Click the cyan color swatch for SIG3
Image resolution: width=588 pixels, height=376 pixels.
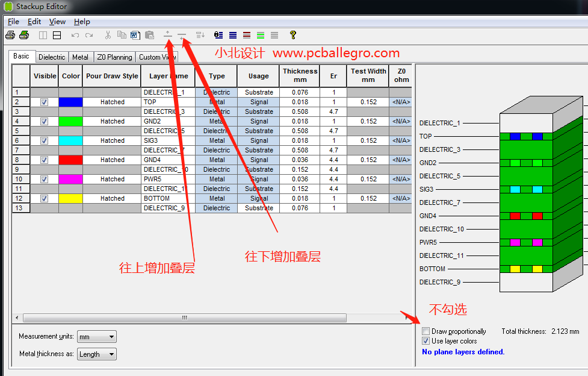70,140
